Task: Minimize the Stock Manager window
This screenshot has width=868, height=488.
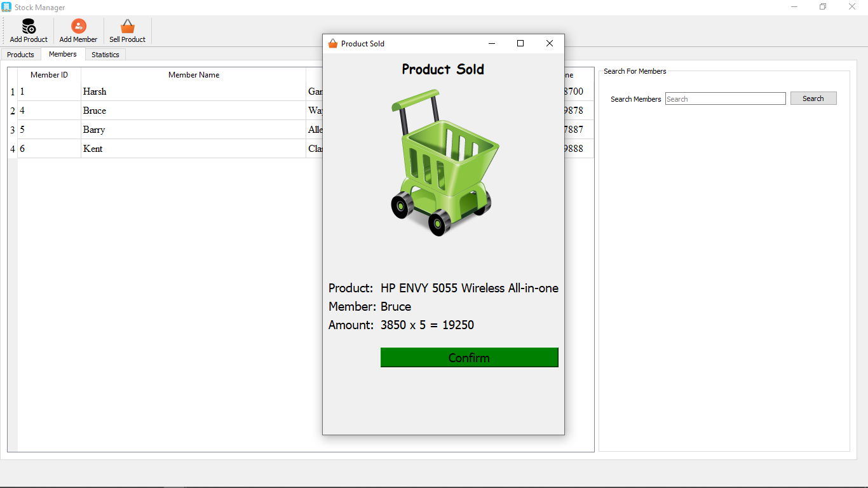Action: click(794, 7)
